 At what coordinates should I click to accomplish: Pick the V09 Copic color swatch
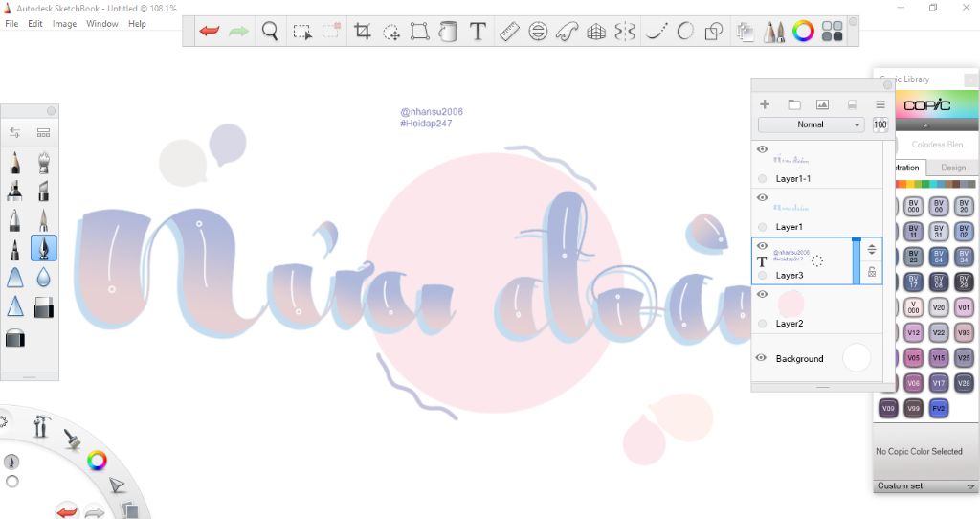pyautogui.click(x=888, y=408)
